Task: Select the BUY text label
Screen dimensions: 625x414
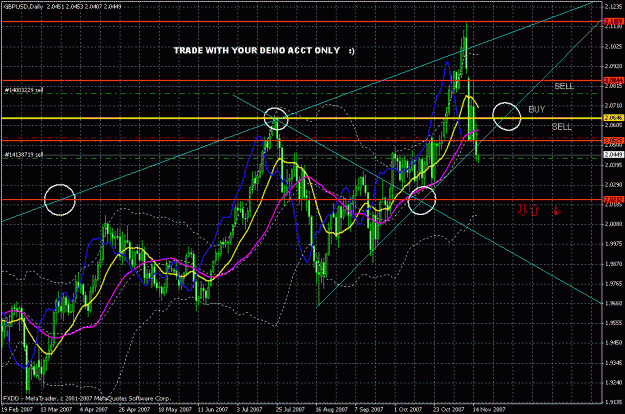Action: [537, 110]
